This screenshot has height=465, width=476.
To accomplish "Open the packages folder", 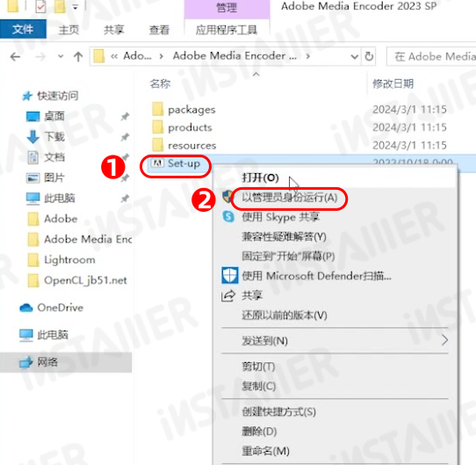I will 191,110.
